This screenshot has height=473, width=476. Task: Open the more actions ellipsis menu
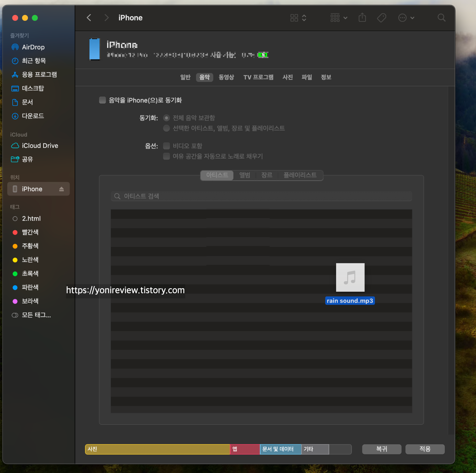click(x=406, y=18)
